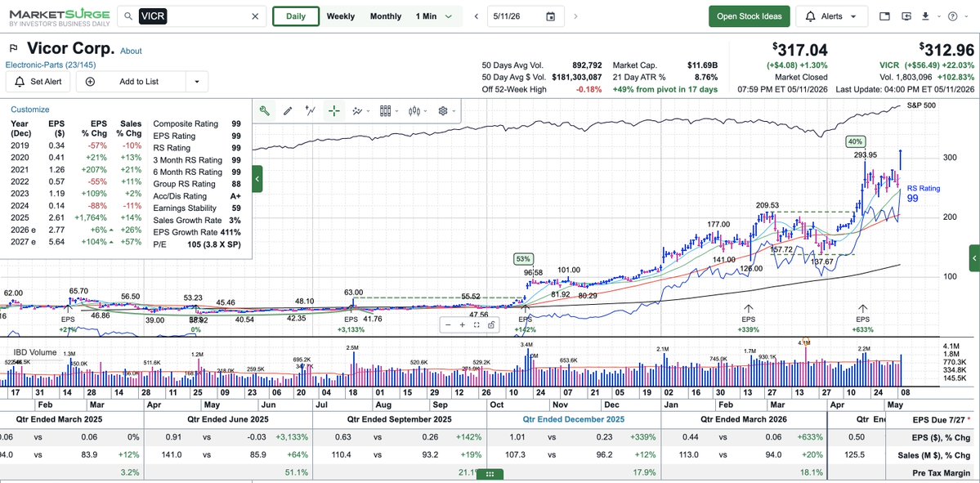980x483 pixels.
Task: Switch to the Daily chart interval
Action: coord(296,16)
